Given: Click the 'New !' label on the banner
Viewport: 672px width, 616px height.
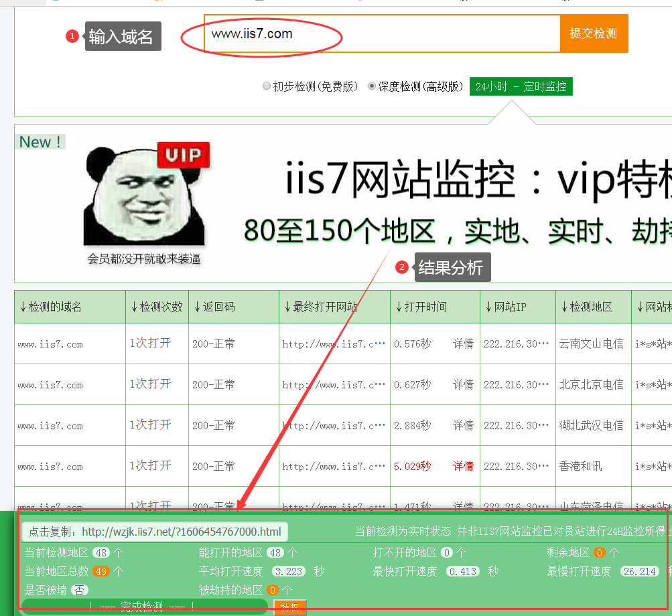Looking at the screenshot, I should [x=40, y=142].
